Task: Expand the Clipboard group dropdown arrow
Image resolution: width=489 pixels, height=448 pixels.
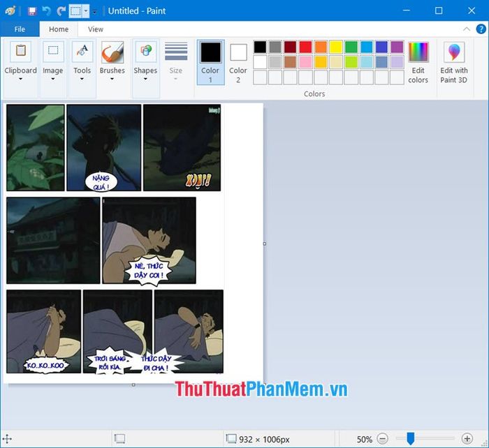Action: click(20, 79)
